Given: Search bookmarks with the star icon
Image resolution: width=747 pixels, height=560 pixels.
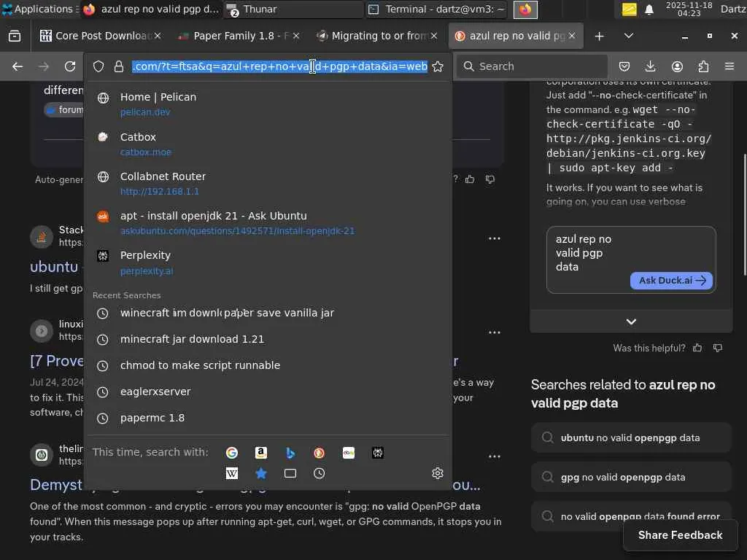Looking at the screenshot, I should point(261,473).
